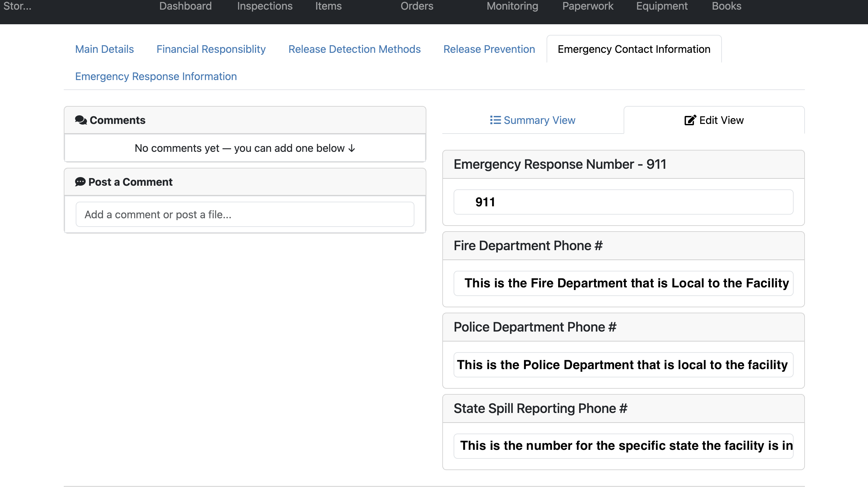The width and height of the screenshot is (868, 497).
Task: Click the Summary View list icon
Action: pyautogui.click(x=495, y=120)
